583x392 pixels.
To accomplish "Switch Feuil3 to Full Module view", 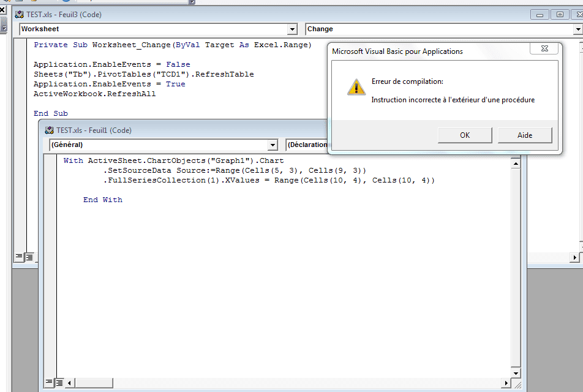I will [29, 257].
